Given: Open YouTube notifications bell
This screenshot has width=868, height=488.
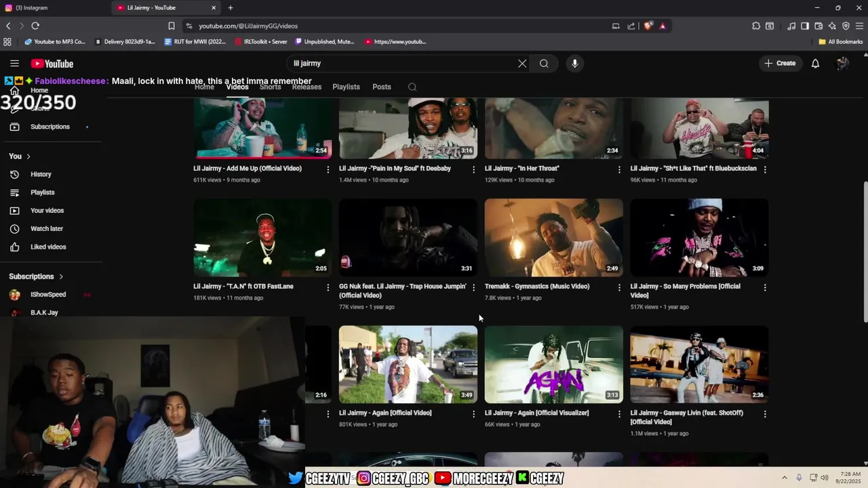Looking at the screenshot, I should click(816, 64).
